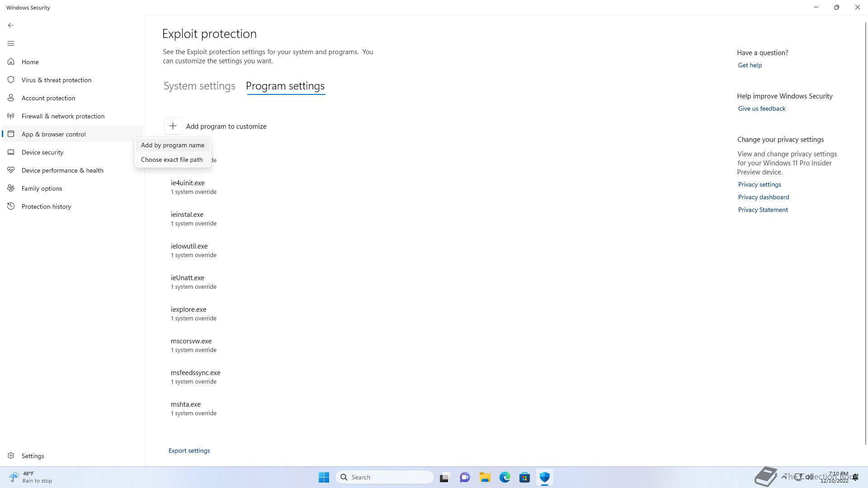Open the clock showing 12/10/2022
The width and height of the screenshot is (868, 488).
pos(835,477)
